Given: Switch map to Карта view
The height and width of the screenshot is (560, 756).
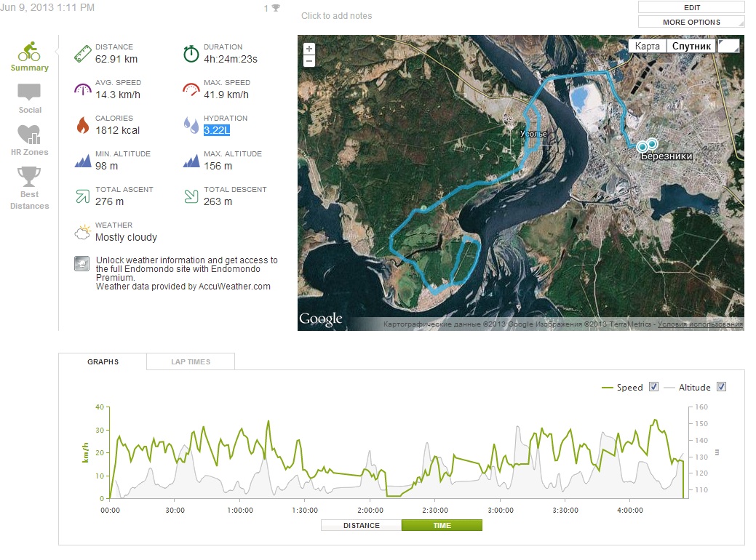Looking at the screenshot, I should point(647,46).
